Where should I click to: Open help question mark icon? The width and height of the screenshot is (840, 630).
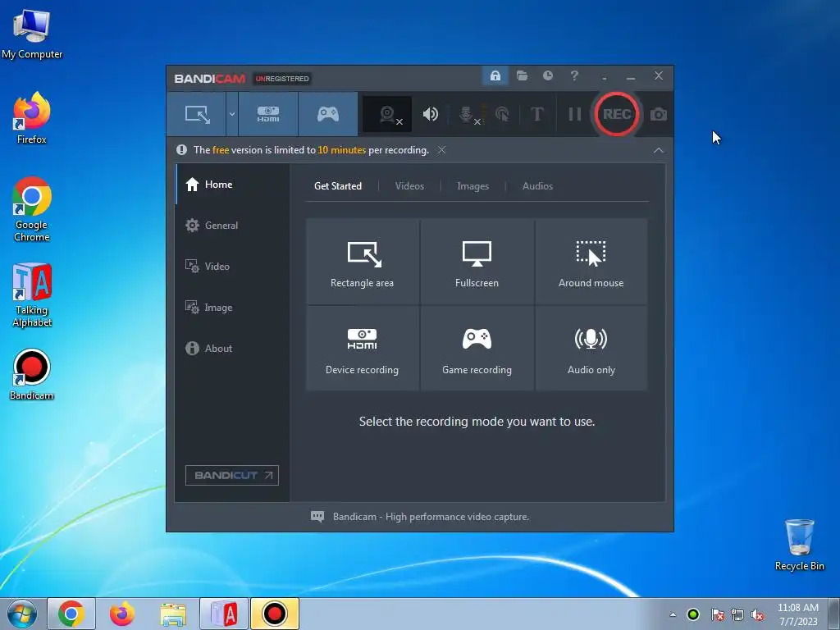click(x=574, y=75)
